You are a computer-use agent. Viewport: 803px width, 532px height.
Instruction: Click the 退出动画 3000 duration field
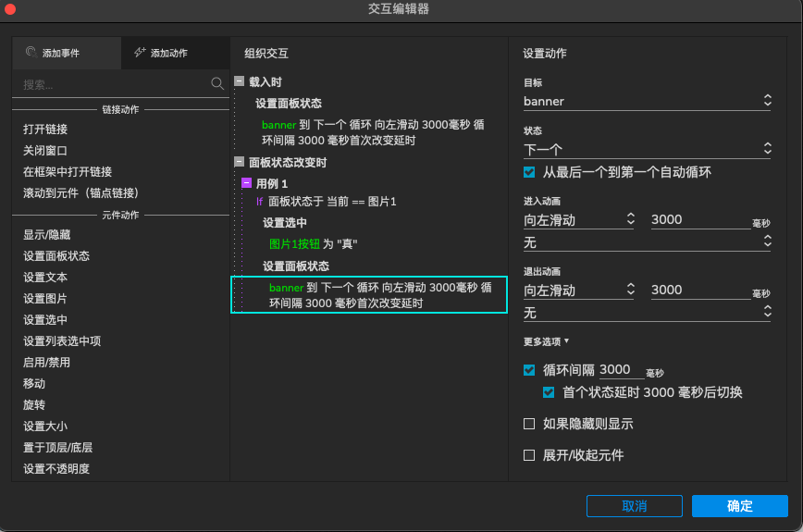(700, 290)
